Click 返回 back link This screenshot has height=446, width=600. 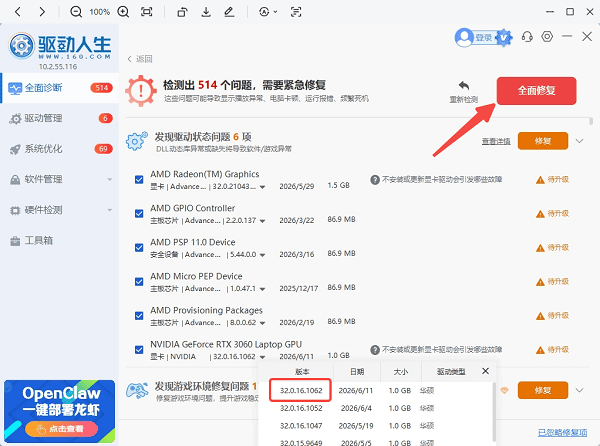point(140,59)
